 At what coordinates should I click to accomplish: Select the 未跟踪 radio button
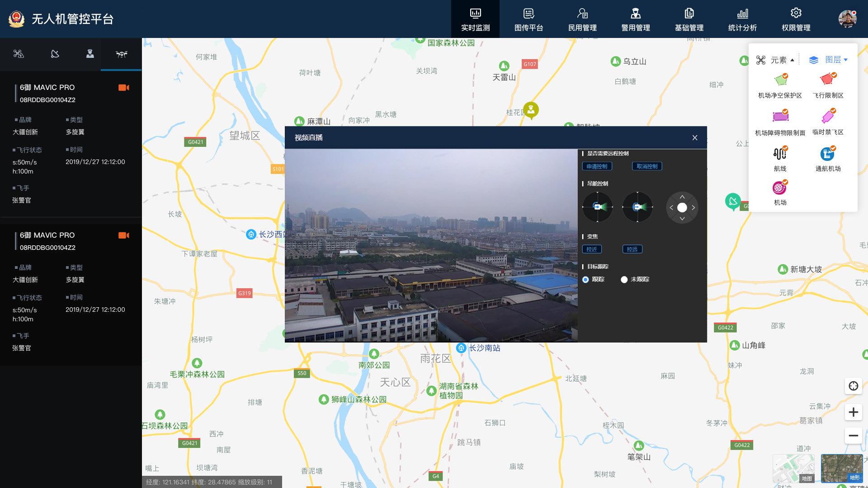(x=624, y=280)
